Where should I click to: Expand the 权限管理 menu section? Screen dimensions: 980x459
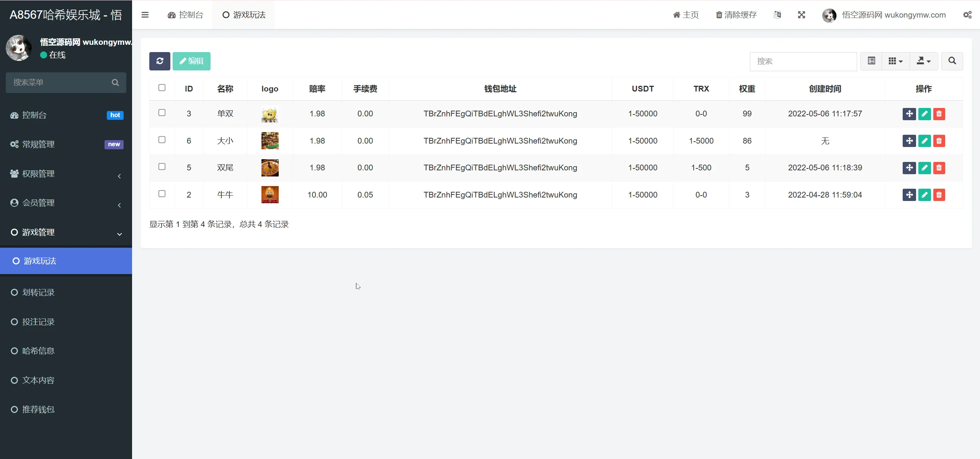coord(65,173)
